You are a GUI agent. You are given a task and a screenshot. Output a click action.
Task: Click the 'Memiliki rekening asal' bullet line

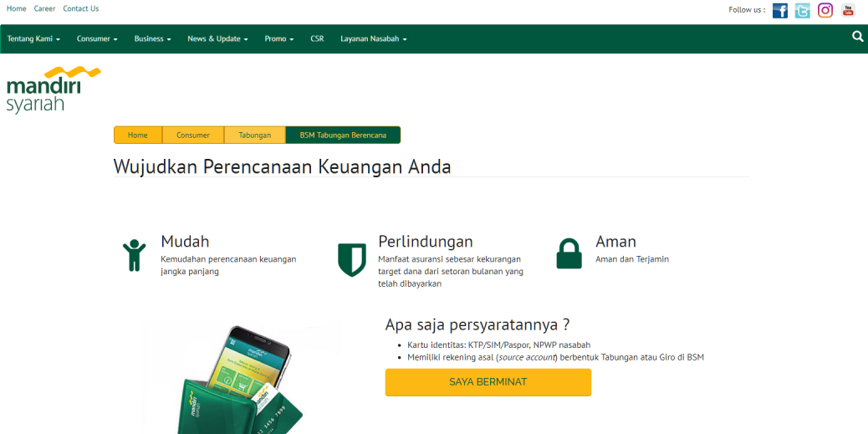555,358
